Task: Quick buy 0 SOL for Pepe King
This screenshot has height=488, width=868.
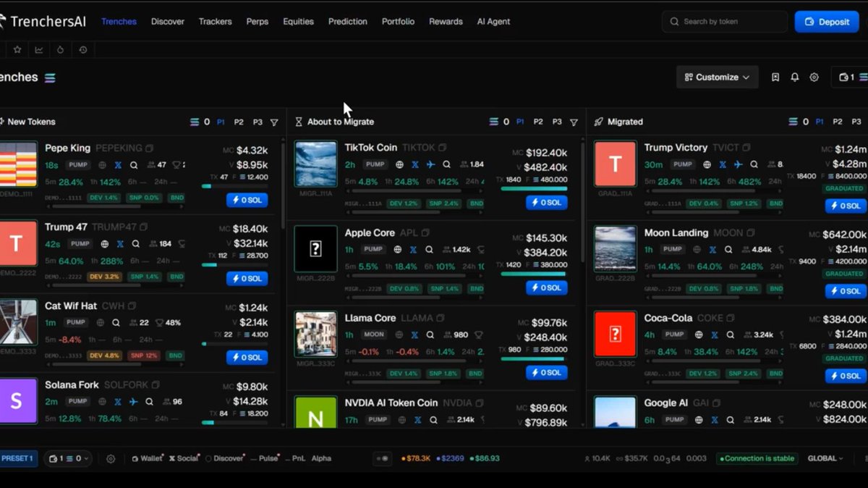Action: [247, 200]
